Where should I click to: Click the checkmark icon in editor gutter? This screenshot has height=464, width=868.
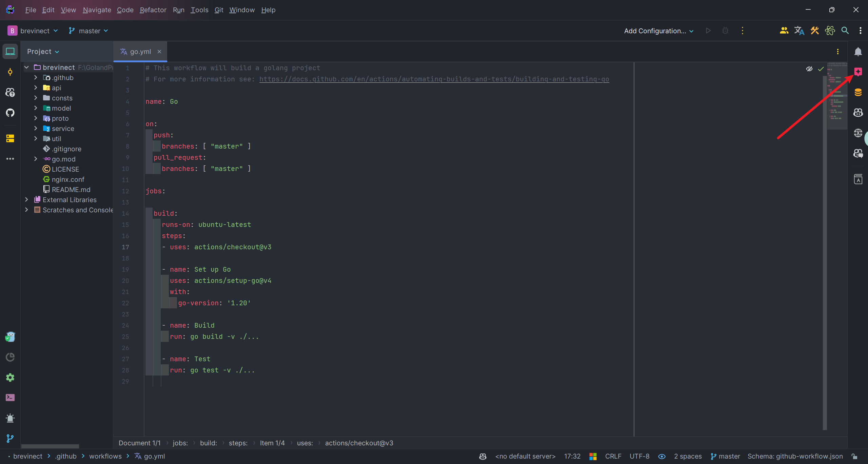pyautogui.click(x=821, y=68)
